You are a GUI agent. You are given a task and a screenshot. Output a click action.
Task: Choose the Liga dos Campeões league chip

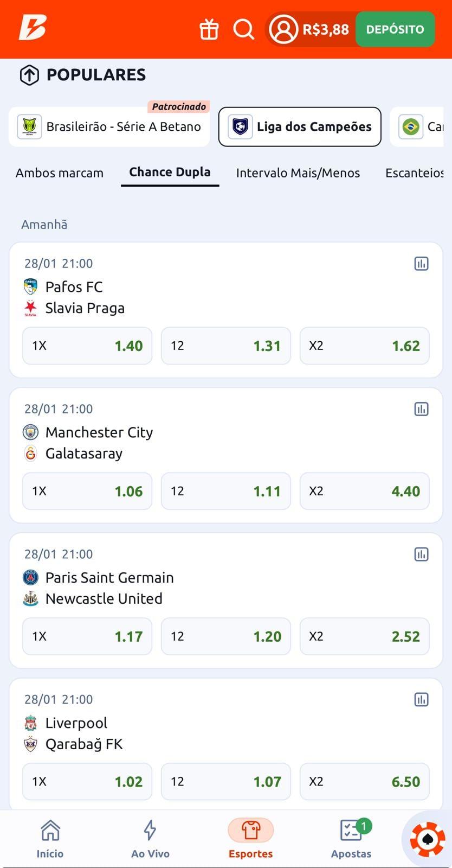(x=300, y=127)
